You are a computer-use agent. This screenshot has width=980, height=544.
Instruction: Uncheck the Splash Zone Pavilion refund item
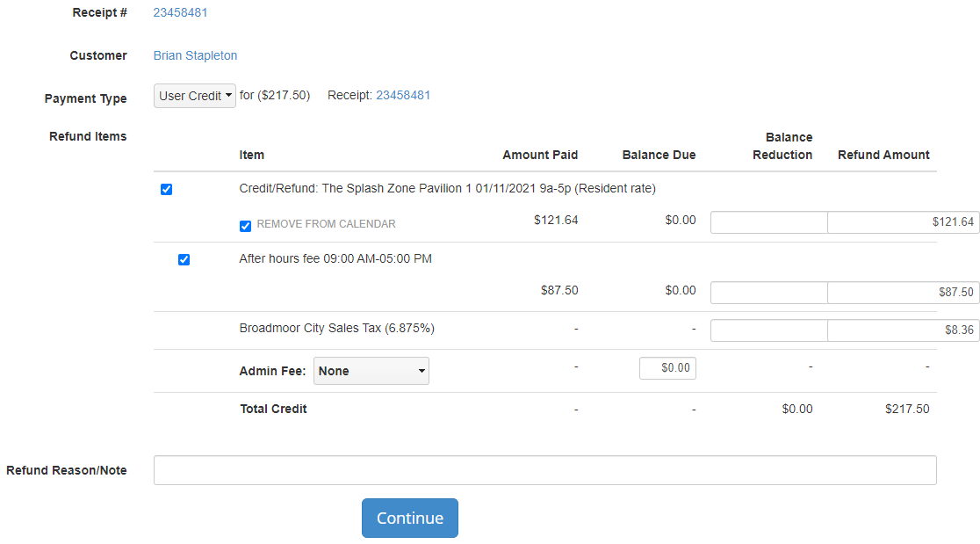tap(166, 190)
